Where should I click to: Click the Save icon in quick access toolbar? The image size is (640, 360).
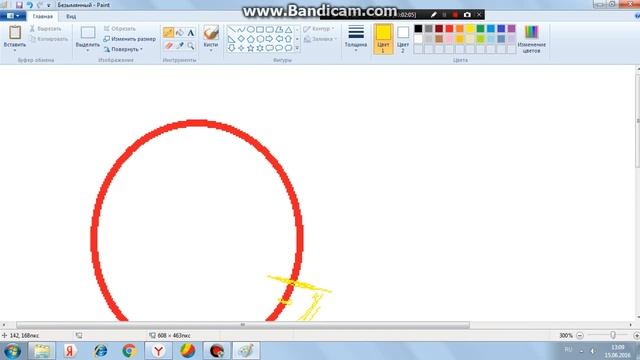19,5
